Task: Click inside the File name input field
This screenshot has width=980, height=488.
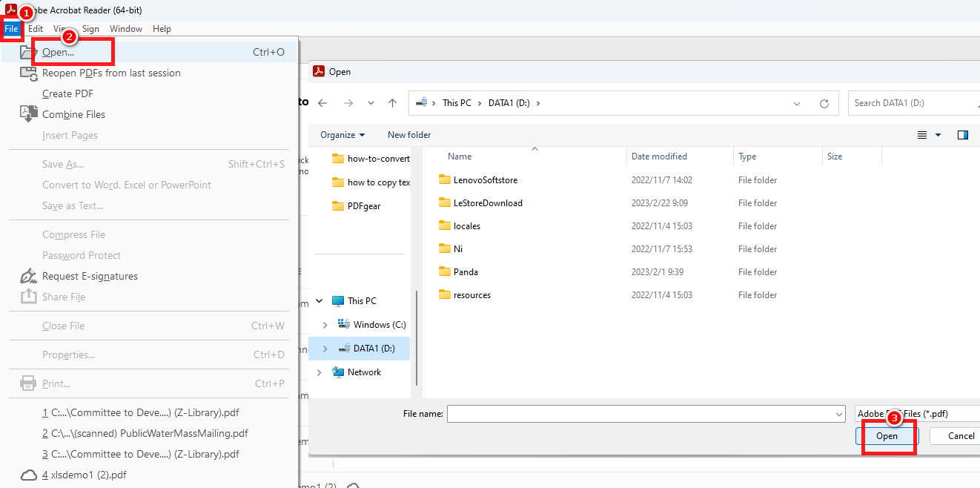Action: tap(645, 413)
